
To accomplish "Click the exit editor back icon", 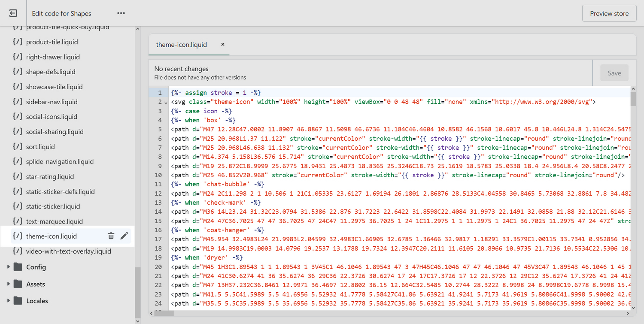I will [13, 13].
